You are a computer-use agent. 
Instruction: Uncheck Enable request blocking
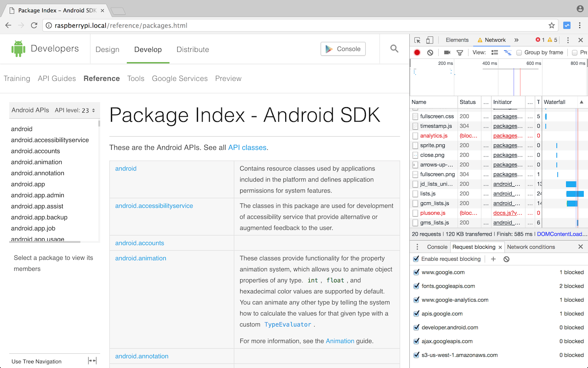416,259
